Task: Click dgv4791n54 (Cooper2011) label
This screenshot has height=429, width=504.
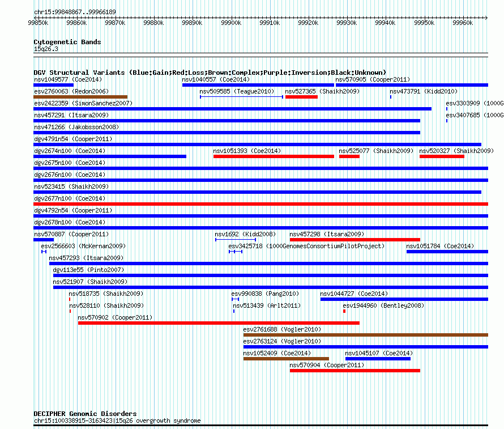Action: pyautogui.click(x=73, y=139)
